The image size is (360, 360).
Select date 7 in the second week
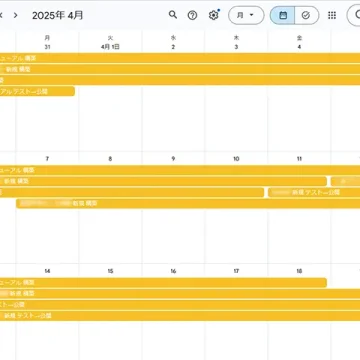pyautogui.click(x=47, y=159)
